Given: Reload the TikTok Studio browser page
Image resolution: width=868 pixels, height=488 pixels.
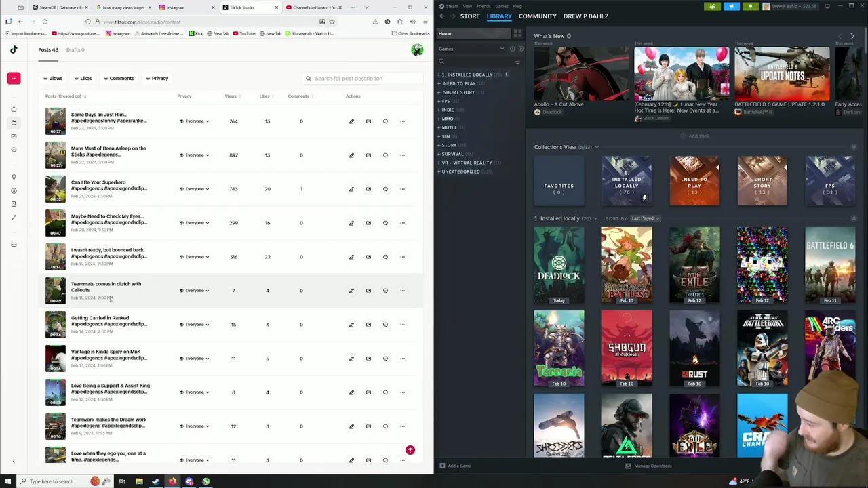Looking at the screenshot, I should coord(45,22).
